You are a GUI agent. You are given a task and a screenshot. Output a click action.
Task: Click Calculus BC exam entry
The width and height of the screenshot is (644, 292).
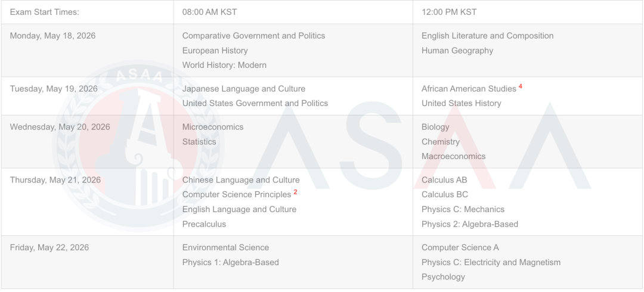pos(444,194)
